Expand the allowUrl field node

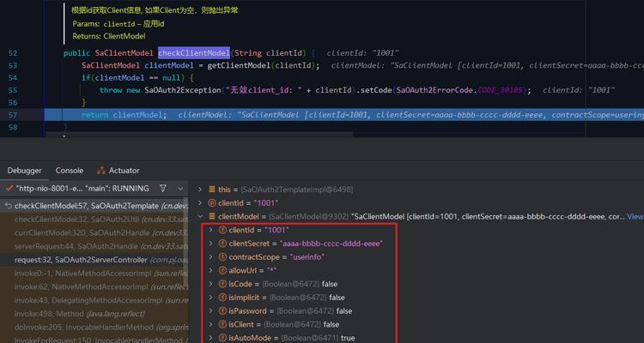click(x=210, y=270)
